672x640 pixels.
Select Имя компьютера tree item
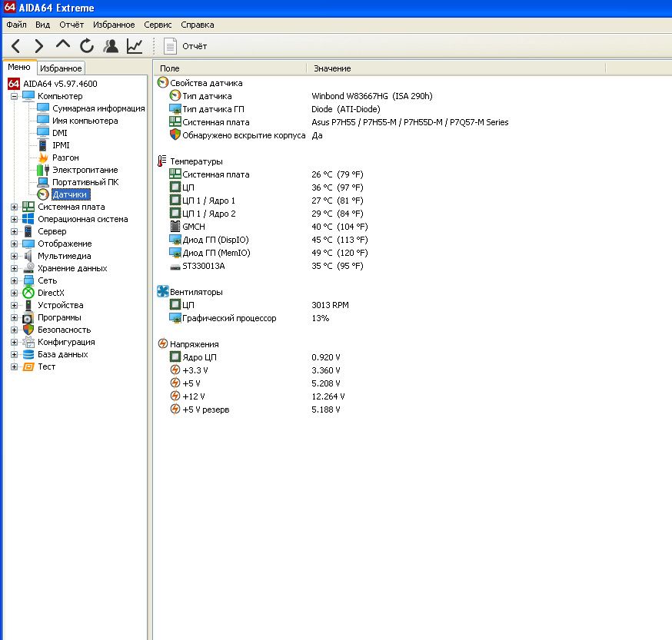(x=85, y=121)
